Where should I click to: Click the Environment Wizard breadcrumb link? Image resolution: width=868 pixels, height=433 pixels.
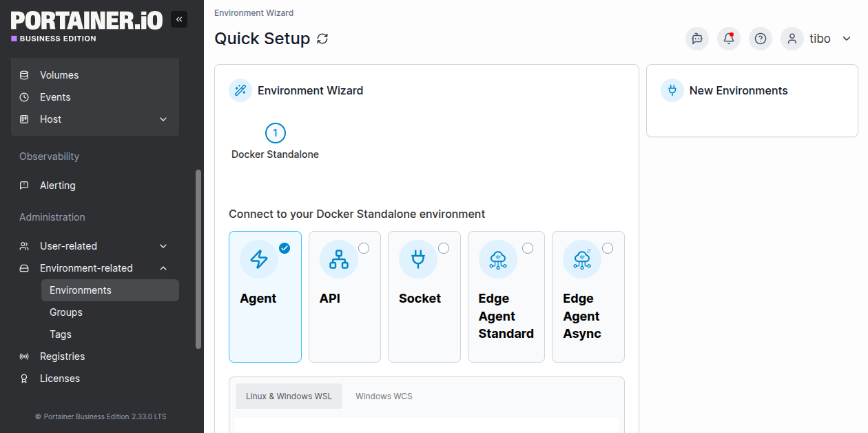254,13
